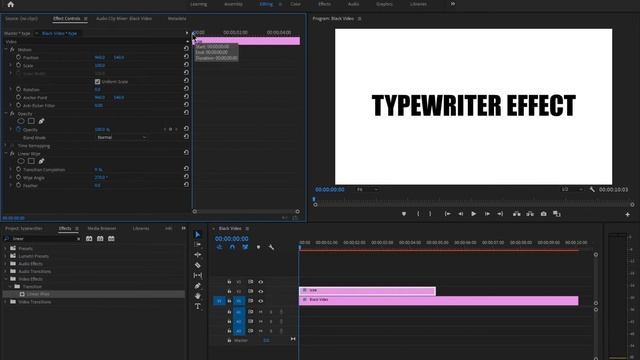Create ellipse mask under Opacity

pyautogui.click(x=21, y=121)
